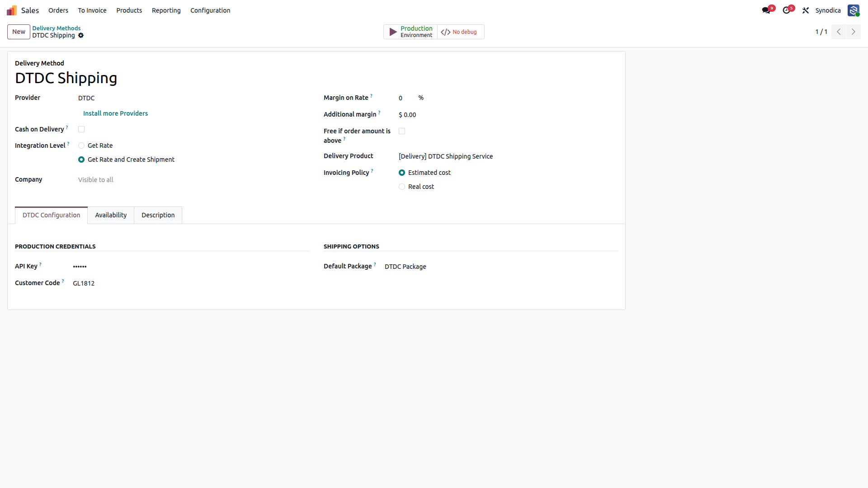Click the New button
This screenshot has width=868, height=488.
coord(19,32)
